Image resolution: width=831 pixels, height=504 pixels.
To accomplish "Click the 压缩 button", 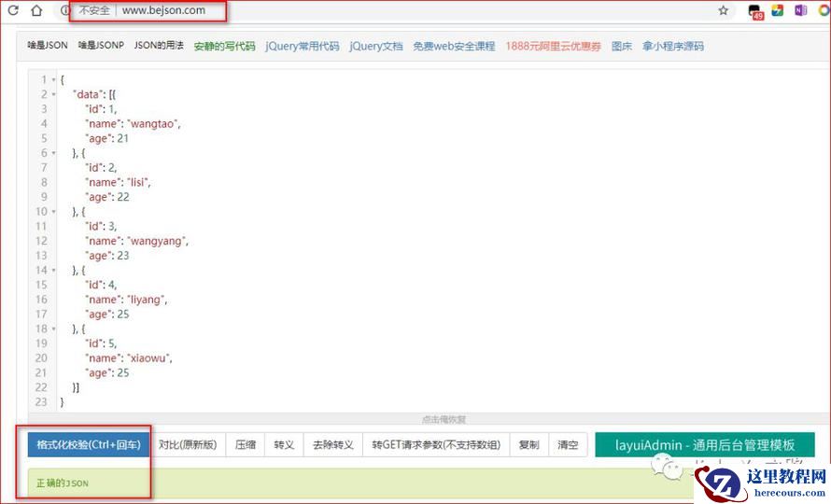I will pos(246,444).
